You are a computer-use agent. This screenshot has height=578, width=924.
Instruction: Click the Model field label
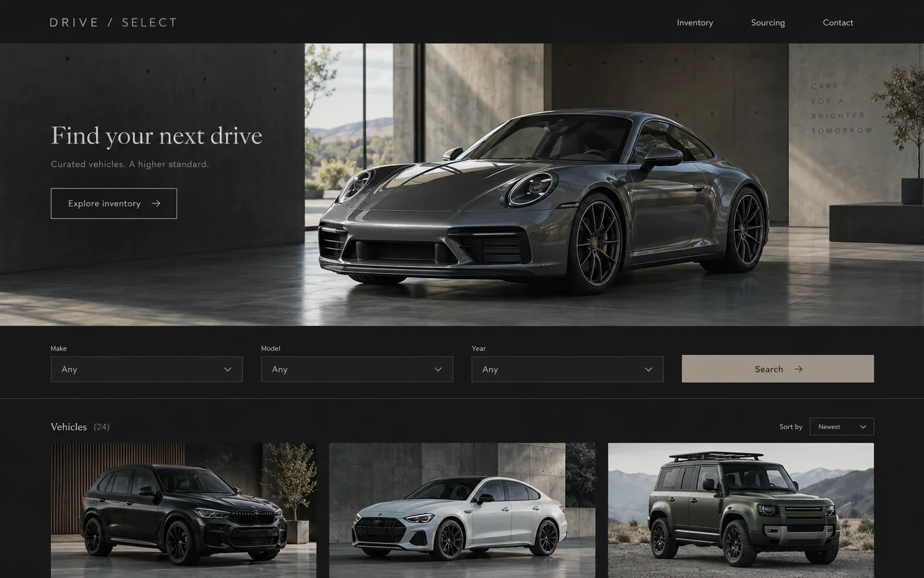[x=271, y=348]
